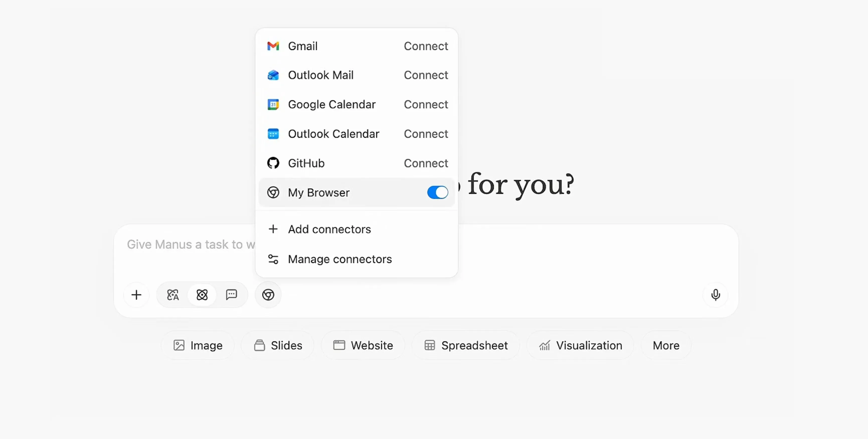This screenshot has width=868, height=439.
Task: Click the plus icon beside Add connectors
Action: (273, 229)
